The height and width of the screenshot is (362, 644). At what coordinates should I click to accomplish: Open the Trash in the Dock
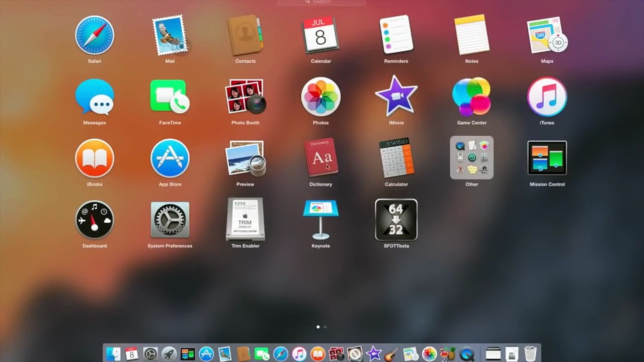coord(530,354)
